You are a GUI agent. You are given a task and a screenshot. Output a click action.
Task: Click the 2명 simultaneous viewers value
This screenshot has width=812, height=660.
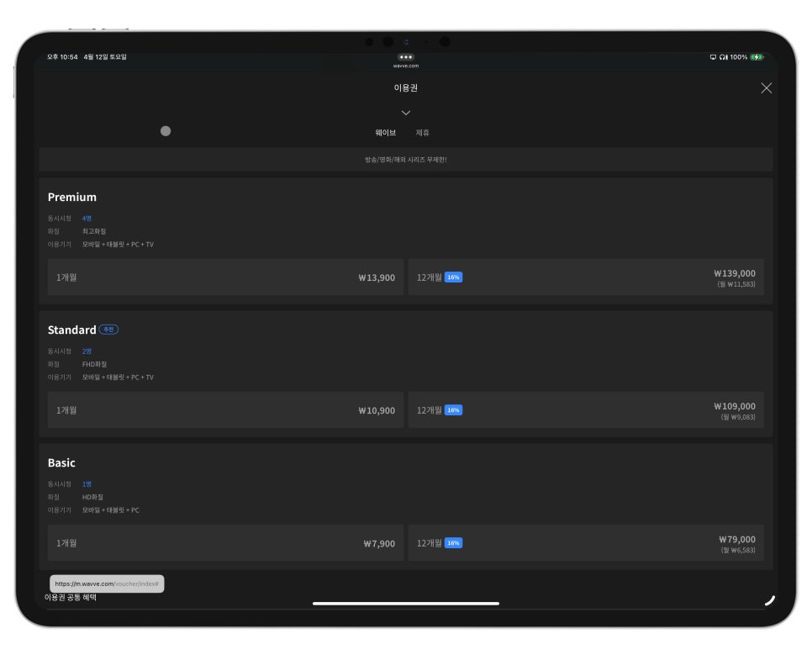click(87, 351)
